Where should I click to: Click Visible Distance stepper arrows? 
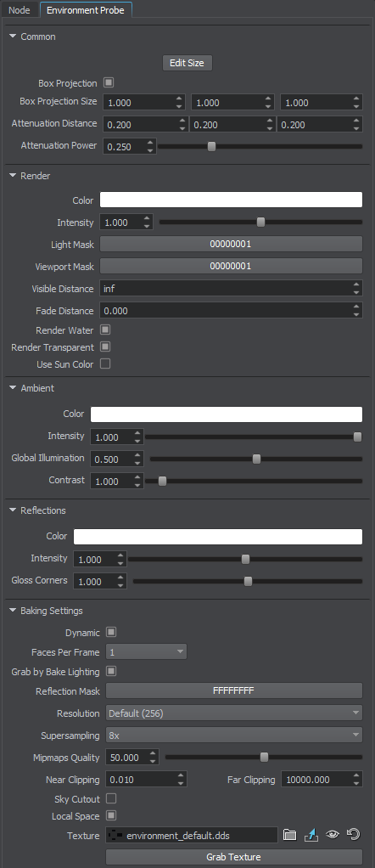click(x=356, y=289)
